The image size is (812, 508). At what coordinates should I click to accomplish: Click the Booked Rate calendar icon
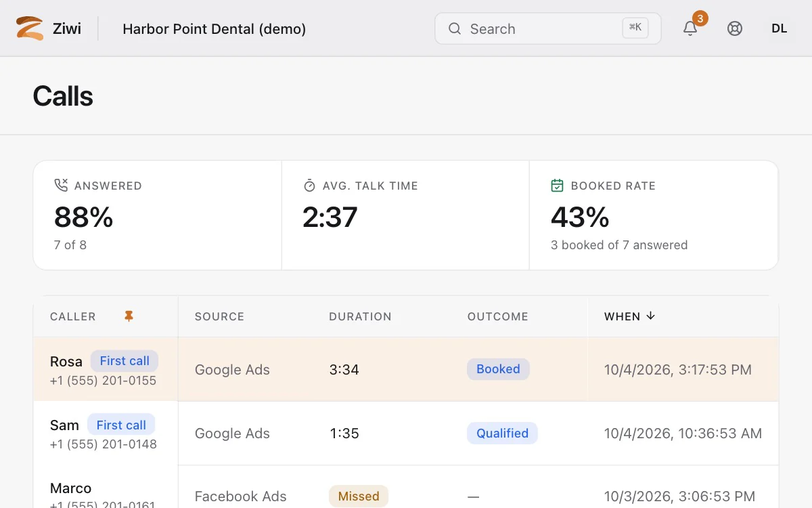[557, 185]
